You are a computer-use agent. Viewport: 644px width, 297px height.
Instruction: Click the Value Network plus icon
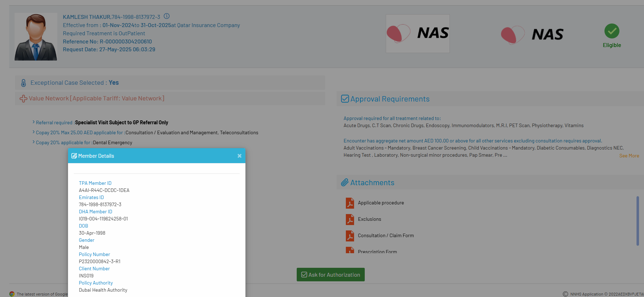(x=24, y=99)
